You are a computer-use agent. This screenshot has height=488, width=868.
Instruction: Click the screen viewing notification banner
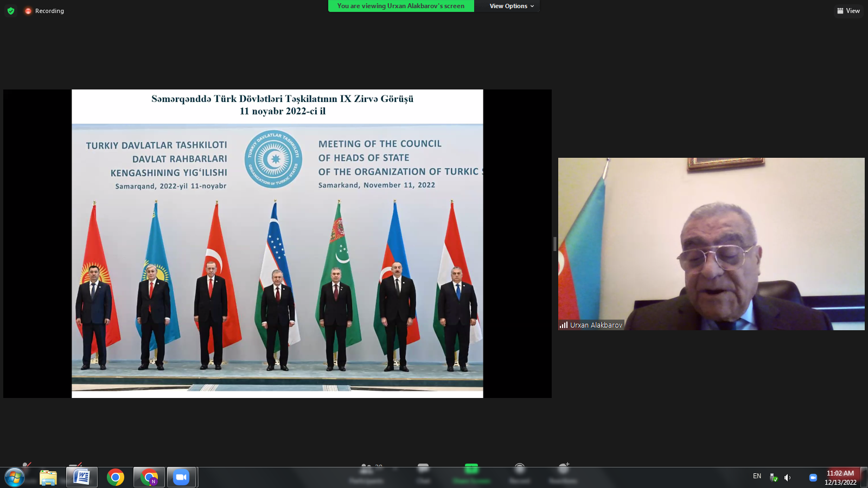click(400, 6)
